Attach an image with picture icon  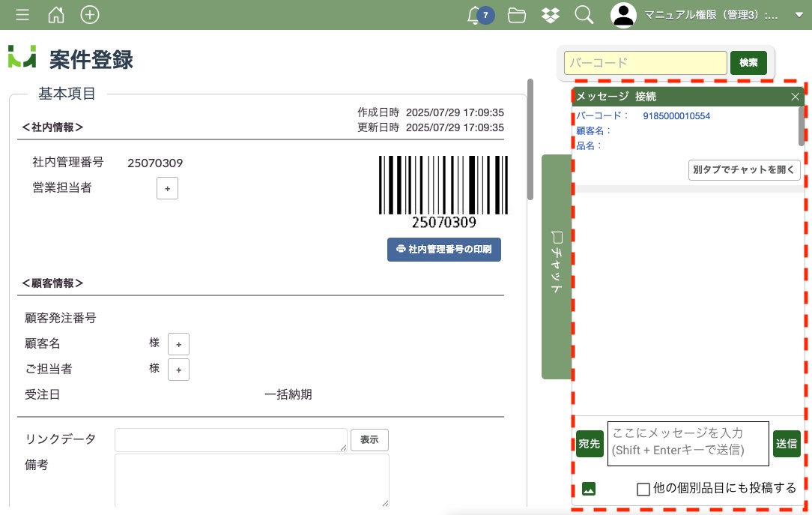(589, 489)
